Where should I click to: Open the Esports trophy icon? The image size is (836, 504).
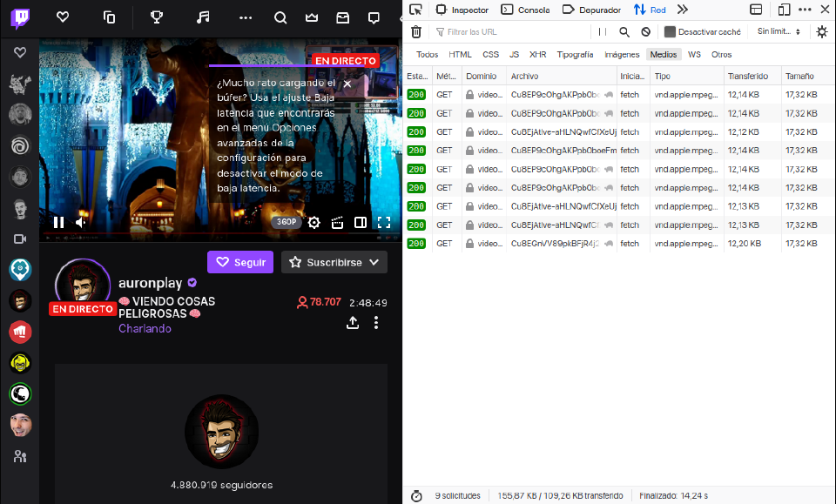tap(157, 17)
